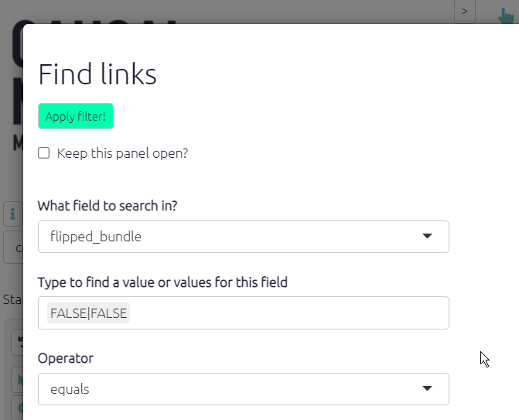
Task: Click the 'Keep this panel open?' label text
Action: click(x=122, y=153)
